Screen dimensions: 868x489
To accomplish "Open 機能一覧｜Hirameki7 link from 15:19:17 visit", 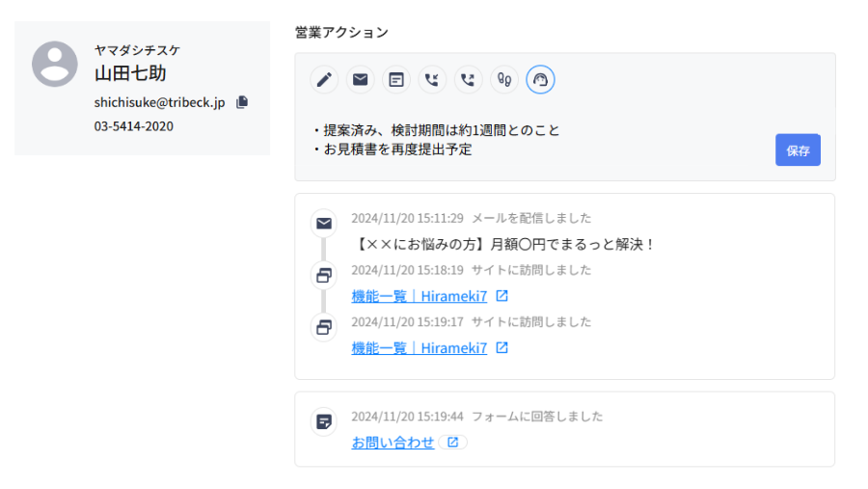I will (x=420, y=348).
